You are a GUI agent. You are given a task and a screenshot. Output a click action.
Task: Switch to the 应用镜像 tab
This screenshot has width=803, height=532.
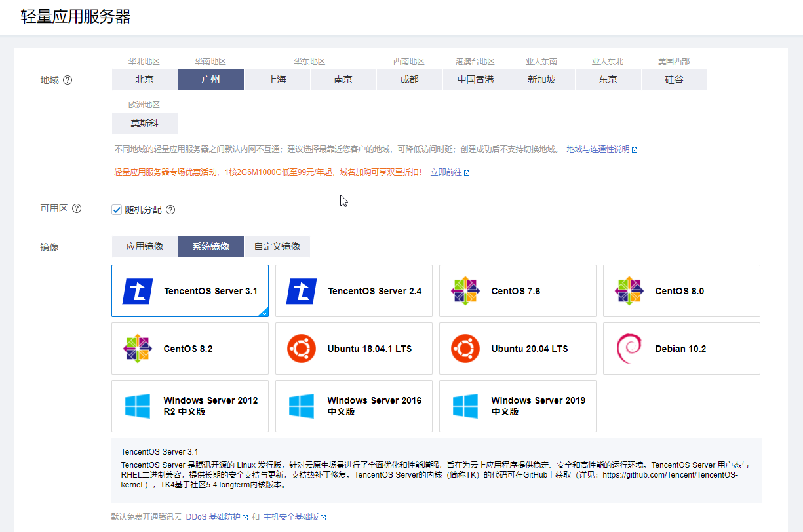(x=145, y=247)
